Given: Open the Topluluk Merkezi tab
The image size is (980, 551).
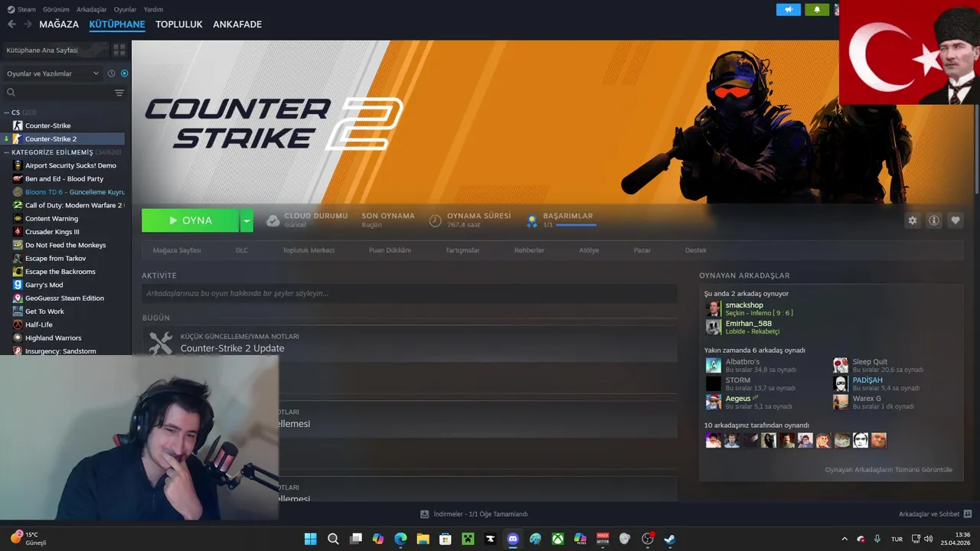Looking at the screenshot, I should click(309, 250).
